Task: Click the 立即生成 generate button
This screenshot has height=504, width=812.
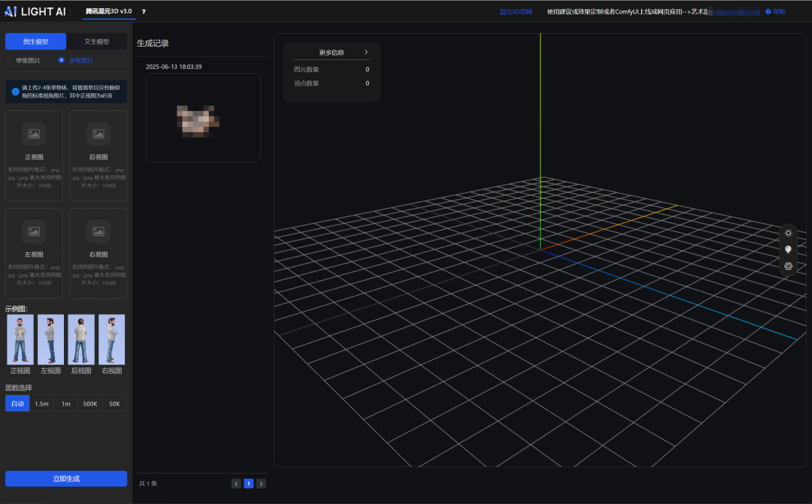Action: click(x=65, y=478)
